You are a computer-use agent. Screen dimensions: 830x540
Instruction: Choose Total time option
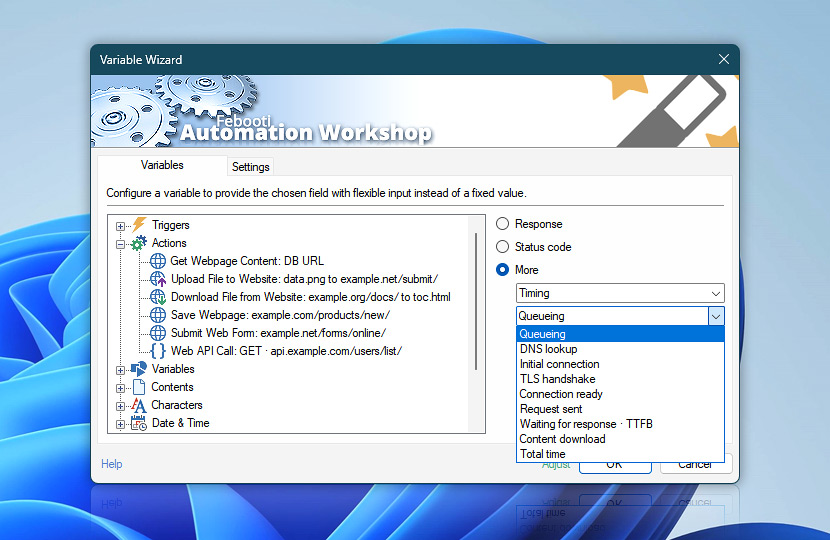(620, 454)
